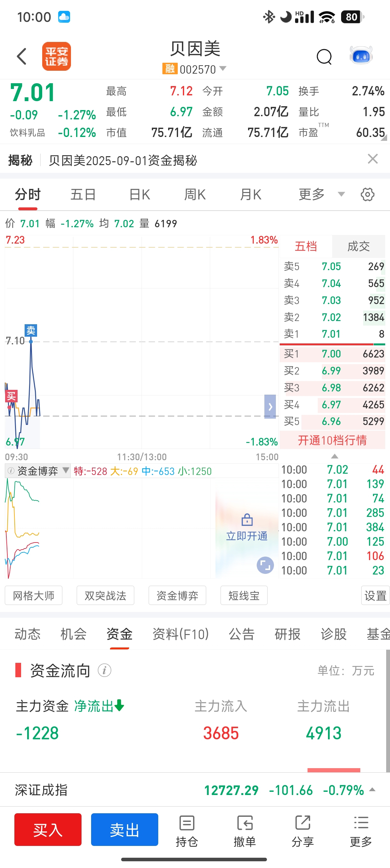390x868 pixels.
Task: Tap the 卖 marker on chart
Action: 31,330
